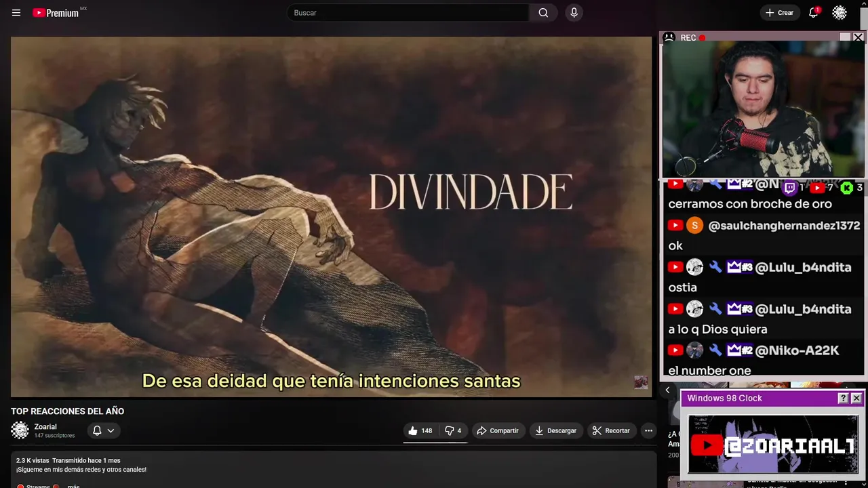Click chat username @Niko-A22K with crown #2

tap(797, 350)
